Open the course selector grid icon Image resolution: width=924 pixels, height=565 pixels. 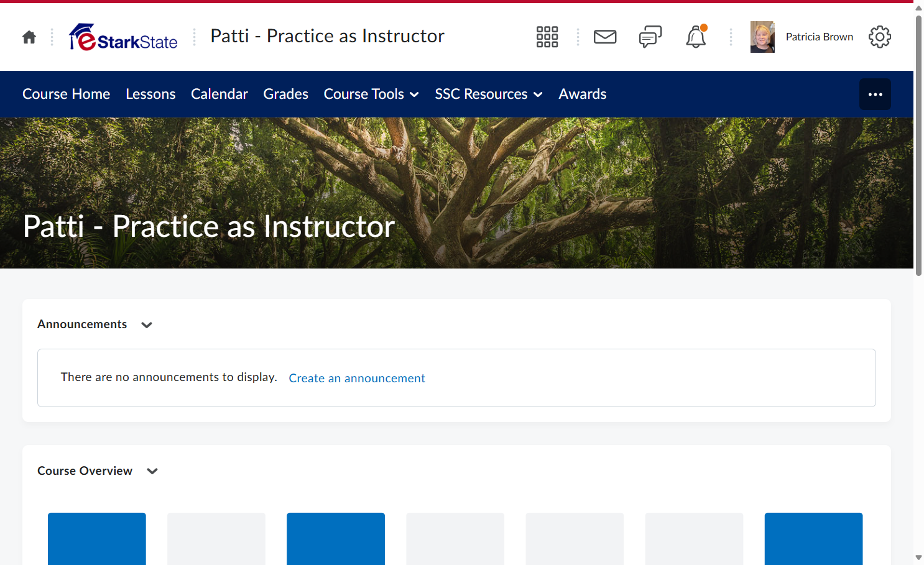coord(547,37)
